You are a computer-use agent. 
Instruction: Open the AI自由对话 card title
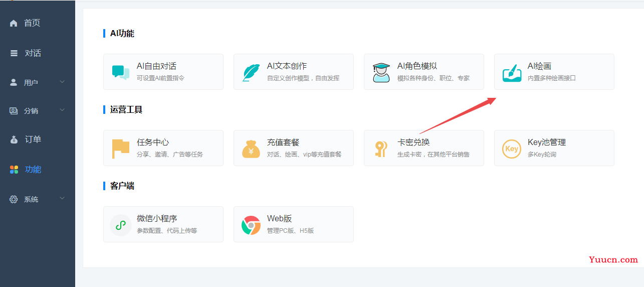[x=156, y=66]
